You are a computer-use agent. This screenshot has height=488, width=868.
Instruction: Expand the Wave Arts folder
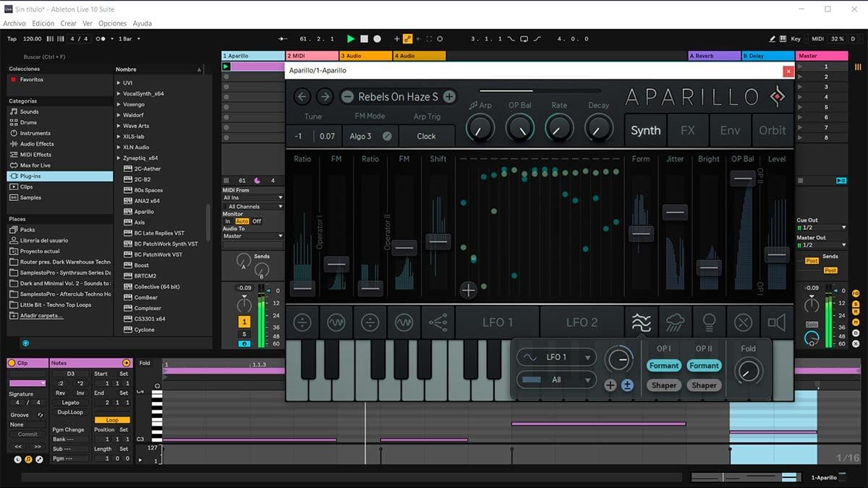coord(119,126)
